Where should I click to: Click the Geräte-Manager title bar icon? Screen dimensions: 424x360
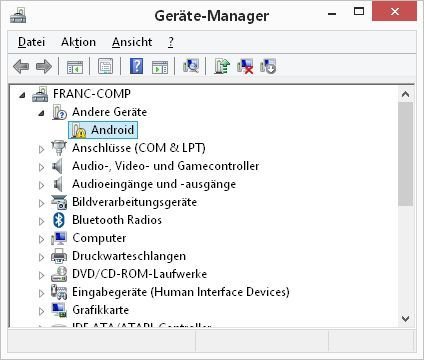[x=18, y=15]
